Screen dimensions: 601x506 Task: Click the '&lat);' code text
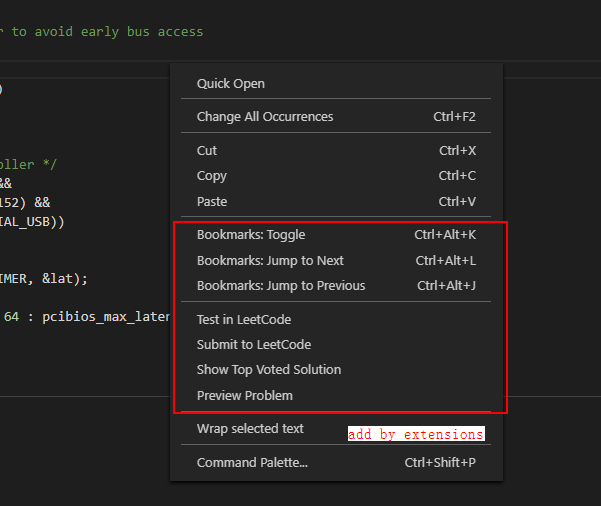click(x=65, y=279)
